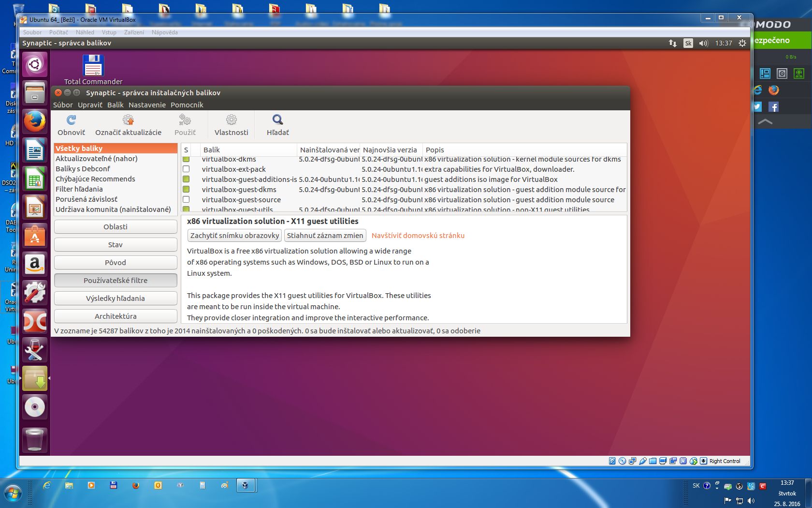Open Ubuntu panel session gear menu

(x=742, y=43)
